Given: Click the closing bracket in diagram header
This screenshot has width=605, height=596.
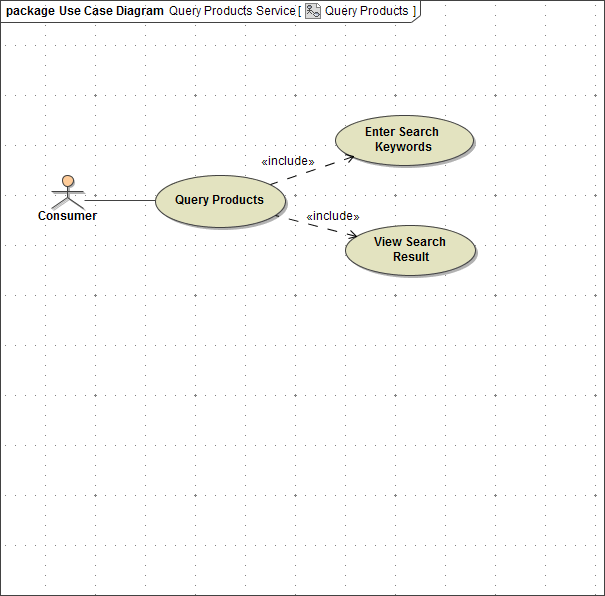Looking at the screenshot, I should [x=414, y=11].
